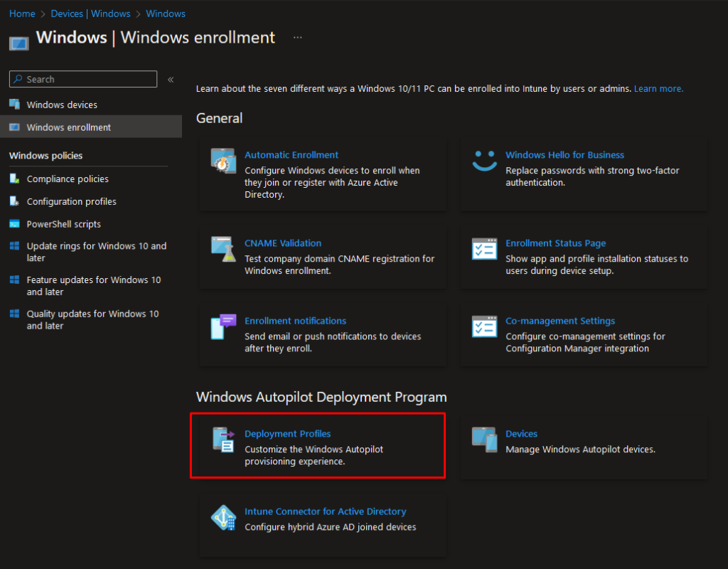The width and height of the screenshot is (728, 569).
Task: Go to Home breadcrumb
Action: click(x=22, y=14)
